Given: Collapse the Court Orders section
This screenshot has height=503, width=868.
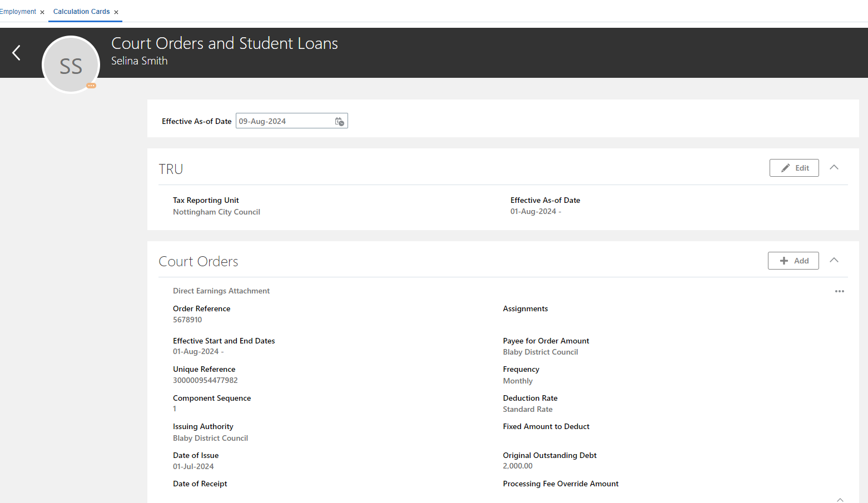Looking at the screenshot, I should point(834,259).
